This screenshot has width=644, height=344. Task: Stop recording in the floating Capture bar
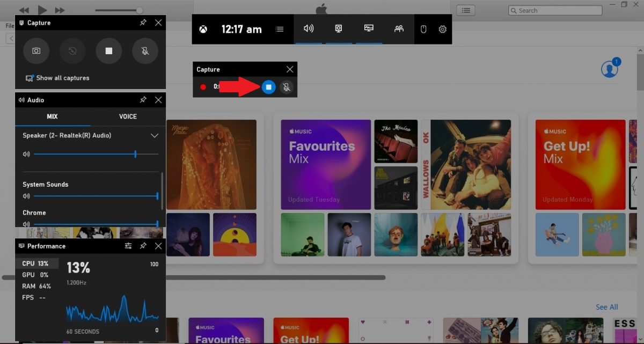pyautogui.click(x=268, y=86)
